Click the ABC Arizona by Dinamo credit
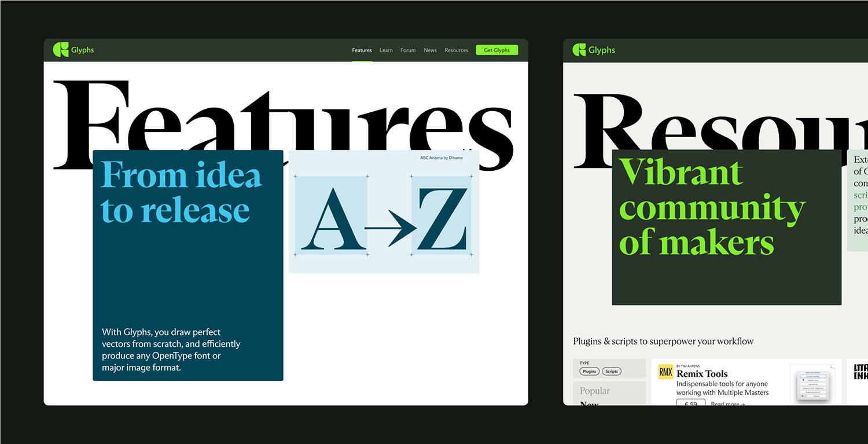The width and height of the screenshot is (868, 444). (441, 157)
